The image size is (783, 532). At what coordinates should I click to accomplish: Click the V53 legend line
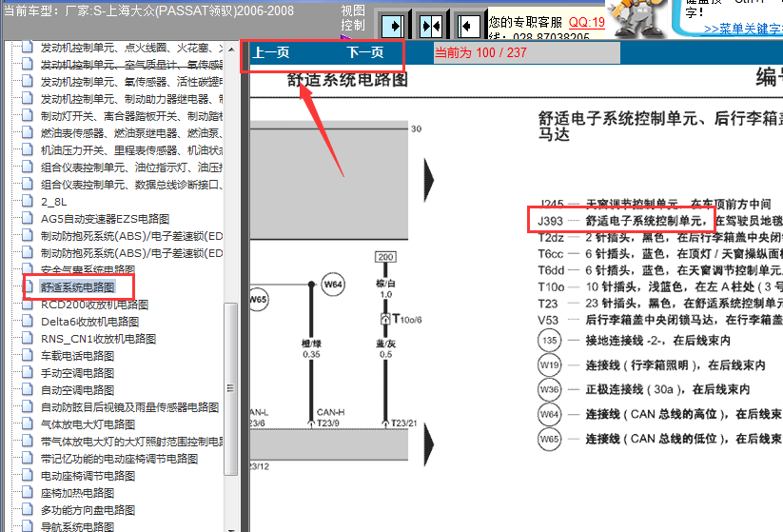tap(659, 320)
